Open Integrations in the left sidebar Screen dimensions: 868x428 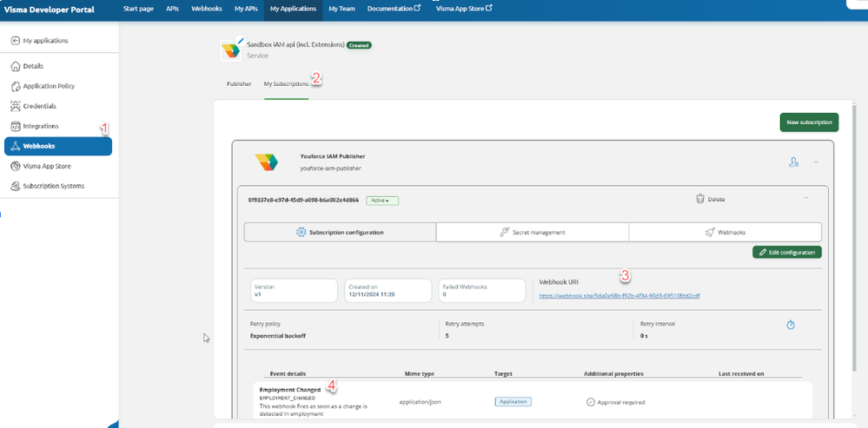pos(41,126)
